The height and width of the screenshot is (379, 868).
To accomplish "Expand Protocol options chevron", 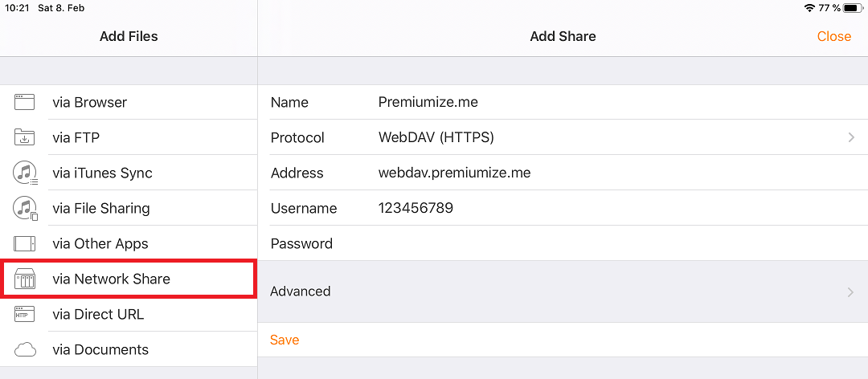I will (x=851, y=138).
